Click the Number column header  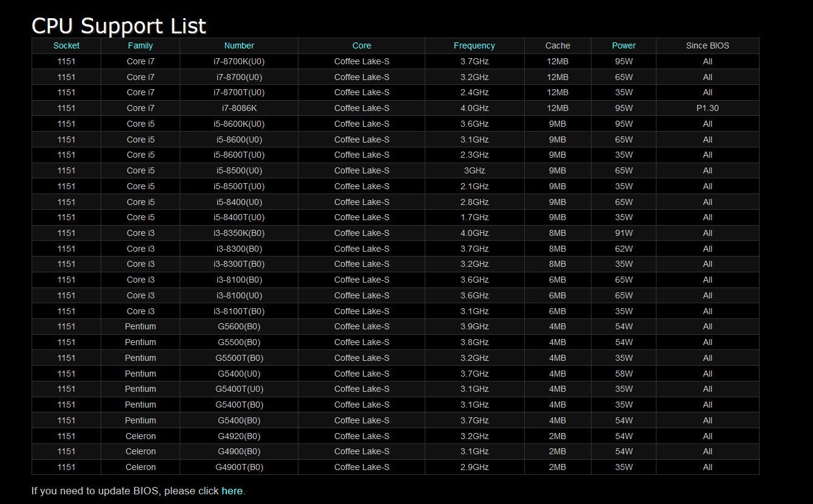coord(239,45)
